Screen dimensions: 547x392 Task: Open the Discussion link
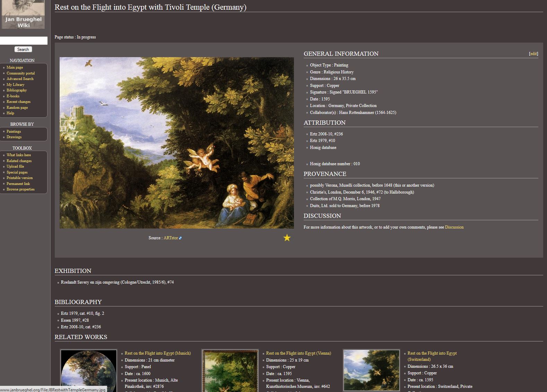coord(454,227)
